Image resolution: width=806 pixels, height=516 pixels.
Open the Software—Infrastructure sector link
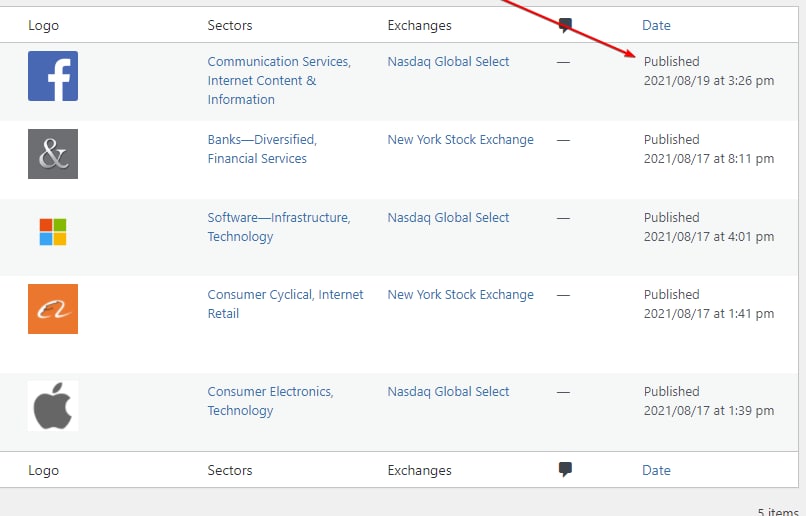(x=278, y=217)
